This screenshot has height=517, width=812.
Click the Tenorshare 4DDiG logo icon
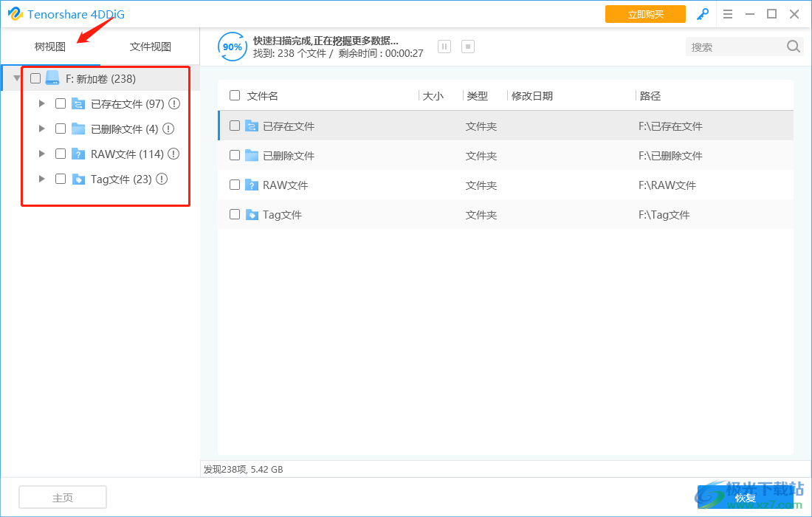click(x=15, y=14)
